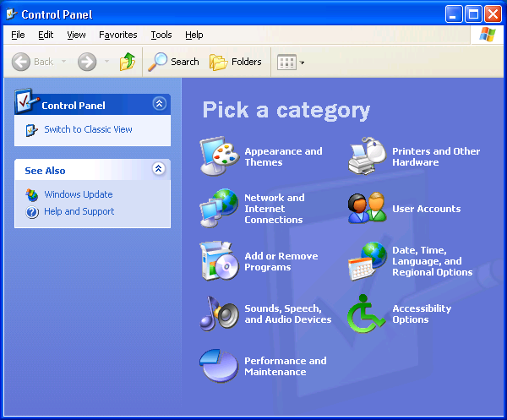Open the User Accounts people icon
Viewport: 507px width, 420px height.
click(368, 208)
